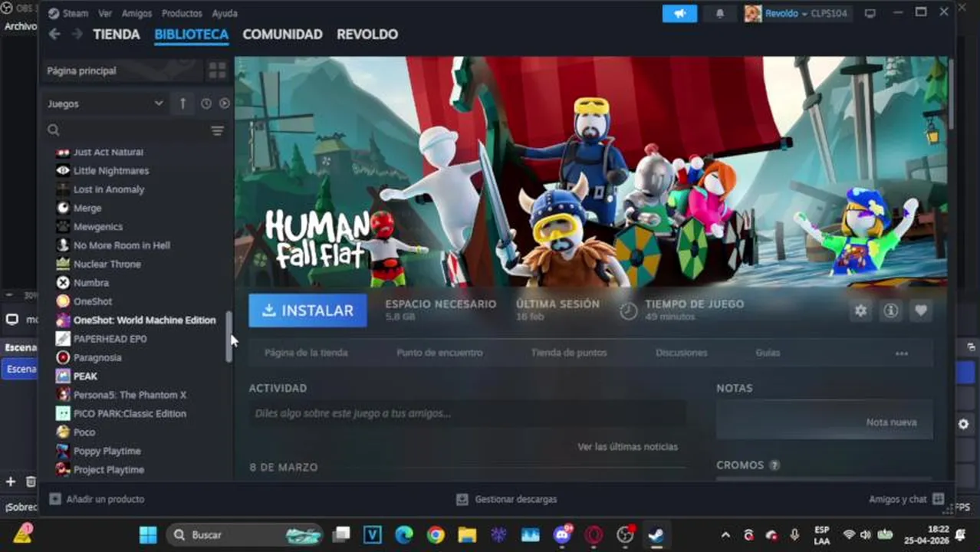Show ready-to-play games with play icon
Viewport: 980px width, 552px height.
pos(224,103)
